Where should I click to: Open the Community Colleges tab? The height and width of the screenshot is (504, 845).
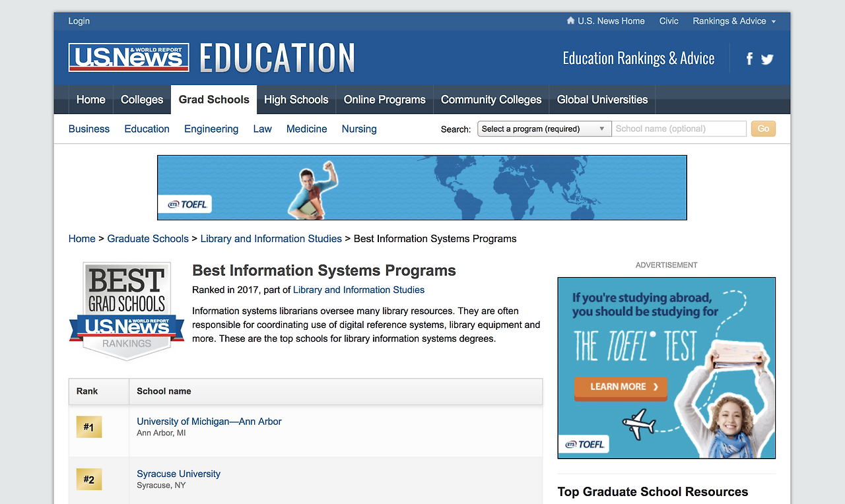tap(491, 100)
